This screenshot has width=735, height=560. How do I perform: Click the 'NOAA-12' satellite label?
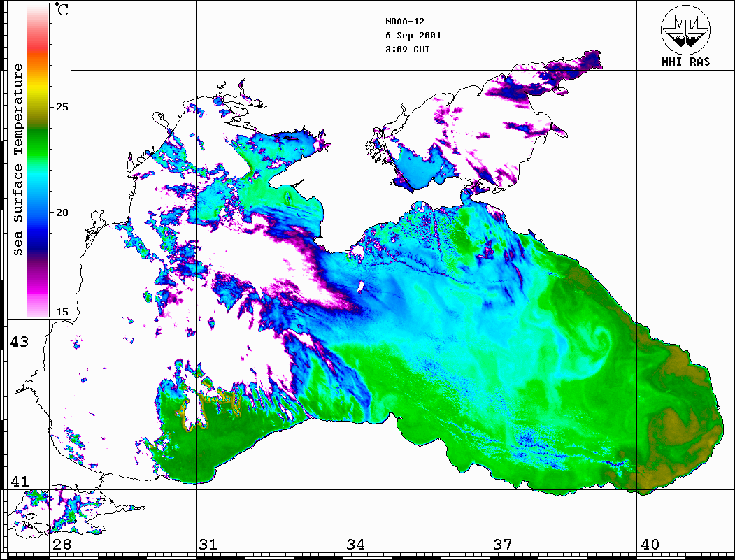(405, 22)
